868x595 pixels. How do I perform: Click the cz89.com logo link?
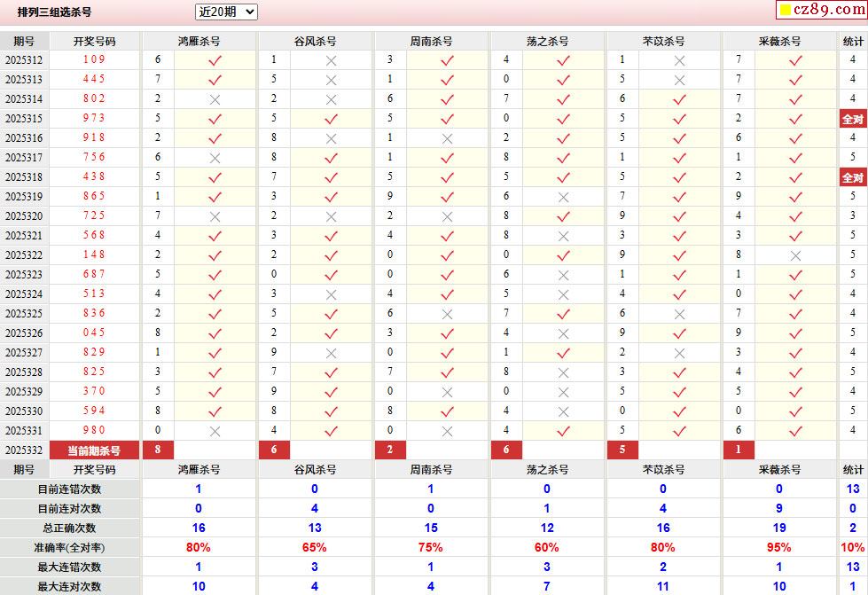822,10
